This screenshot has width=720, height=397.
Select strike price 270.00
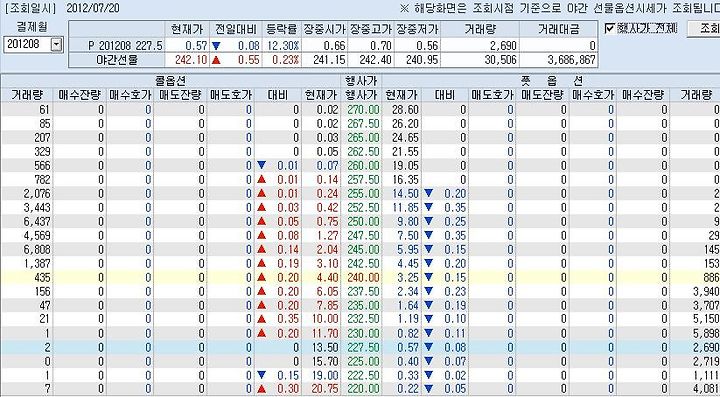point(363,110)
